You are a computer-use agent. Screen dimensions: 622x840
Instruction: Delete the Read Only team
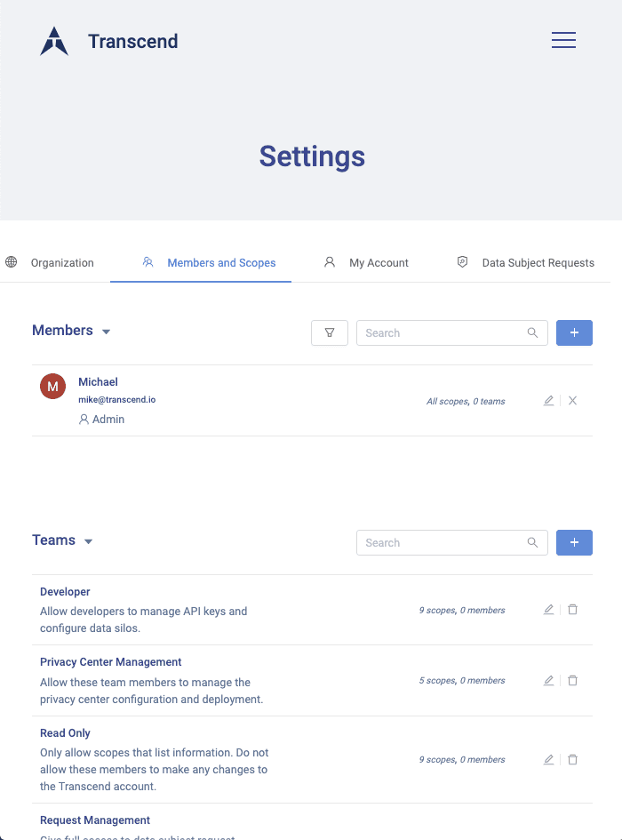(x=573, y=759)
